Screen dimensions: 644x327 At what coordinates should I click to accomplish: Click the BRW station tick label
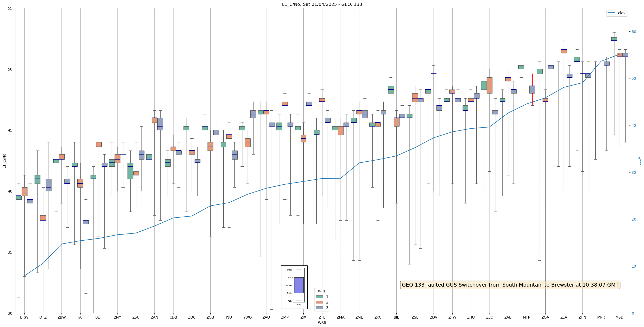point(24,317)
